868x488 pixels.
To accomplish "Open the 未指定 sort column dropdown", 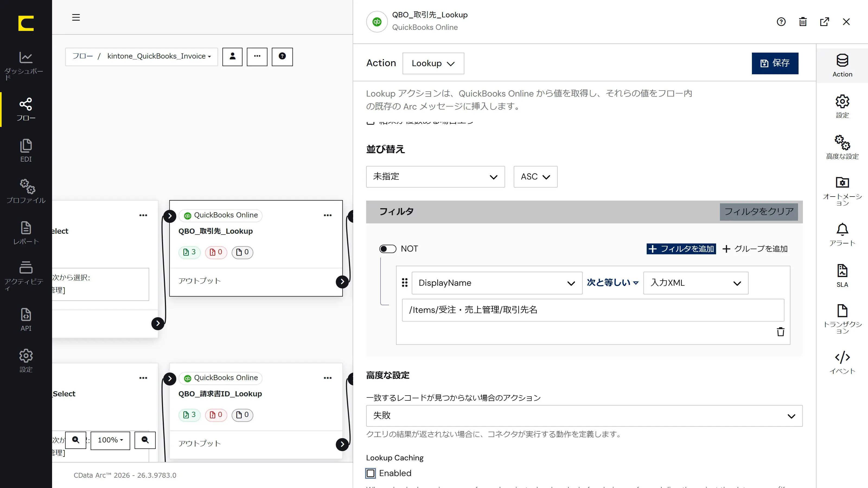I will [x=435, y=176].
